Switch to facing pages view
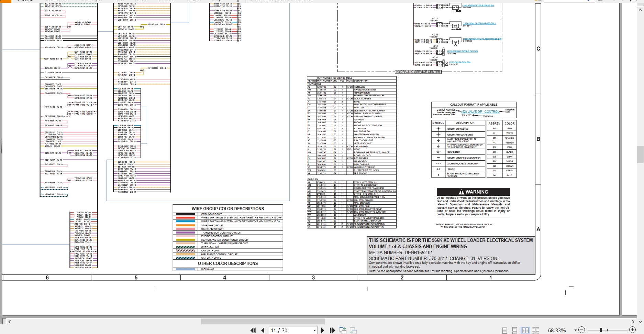644x334 pixels. coord(525,330)
